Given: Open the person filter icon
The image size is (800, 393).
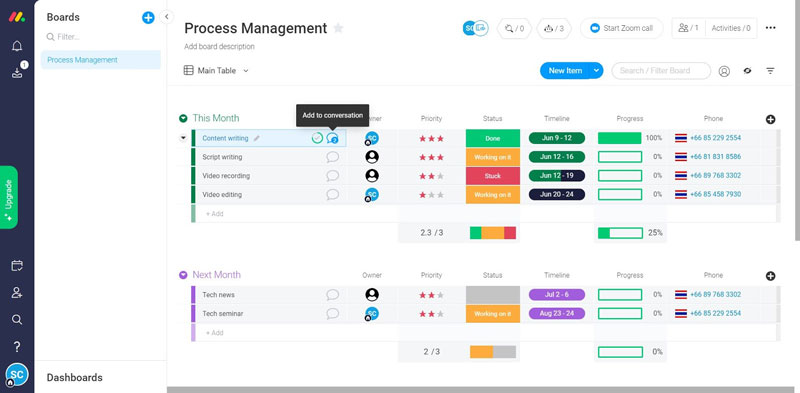Looking at the screenshot, I should click(x=724, y=71).
